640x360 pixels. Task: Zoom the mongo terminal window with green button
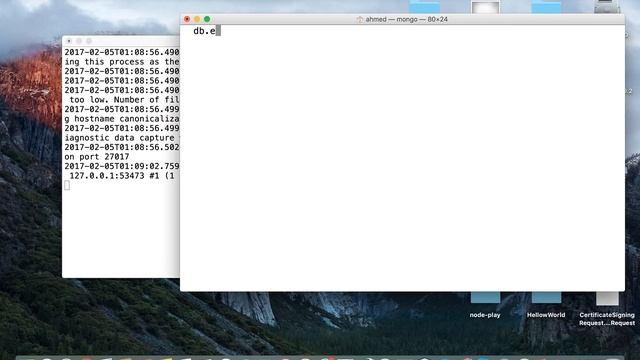[207, 19]
